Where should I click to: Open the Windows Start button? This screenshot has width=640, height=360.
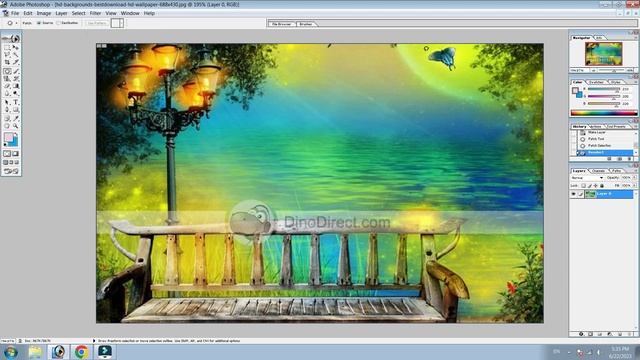click(x=10, y=352)
